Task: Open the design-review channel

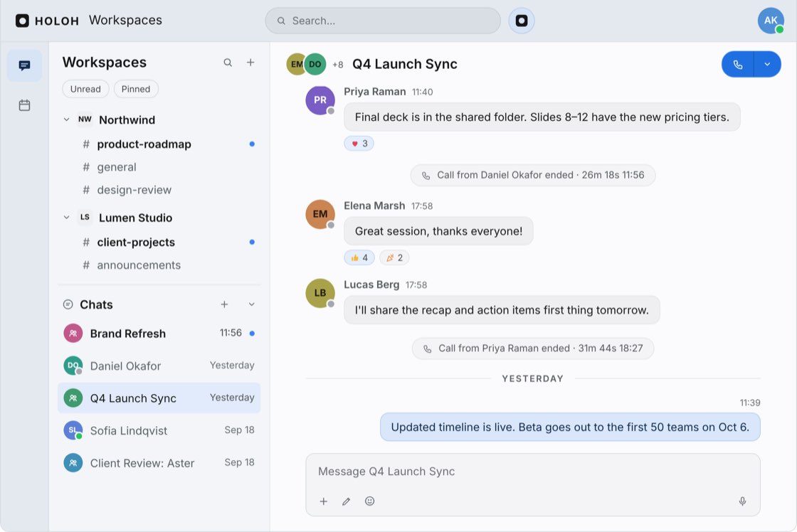Action: point(159,190)
